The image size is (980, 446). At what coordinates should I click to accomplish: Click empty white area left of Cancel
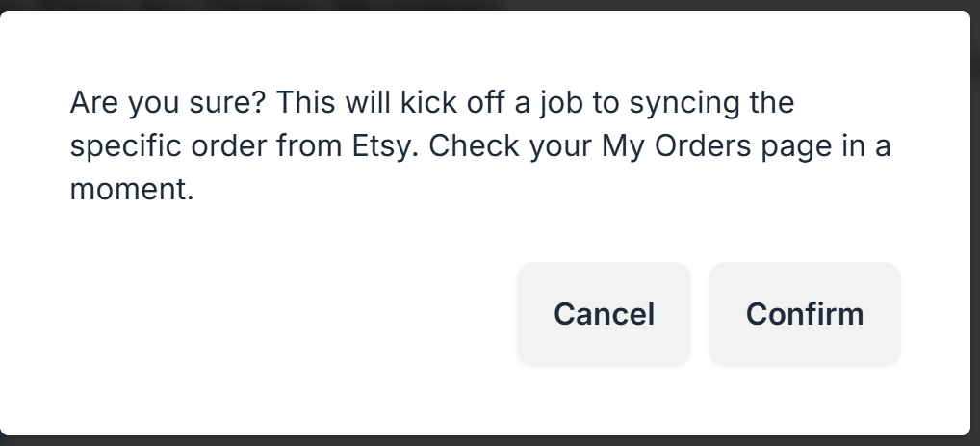tap(289, 314)
